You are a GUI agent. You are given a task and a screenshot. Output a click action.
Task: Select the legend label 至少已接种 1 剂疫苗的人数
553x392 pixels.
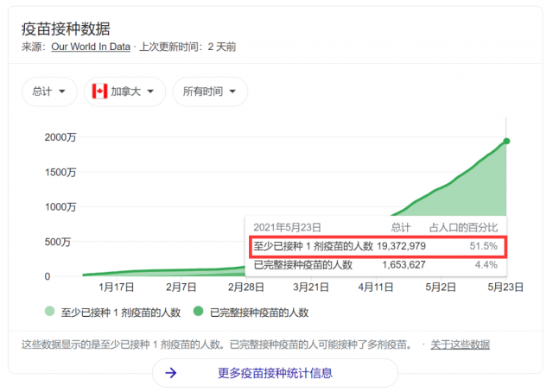point(121,313)
